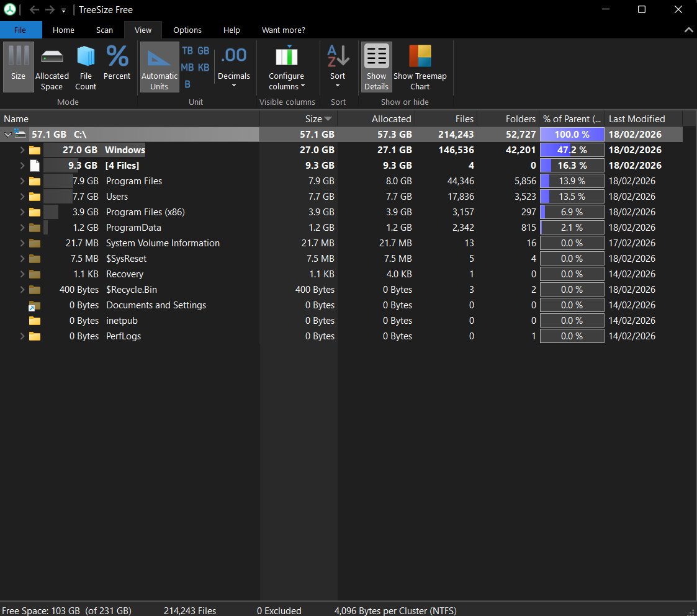Viewport: 697px width, 616px height.
Task: Sort by Last Modified column header
Action: pyautogui.click(x=644, y=118)
